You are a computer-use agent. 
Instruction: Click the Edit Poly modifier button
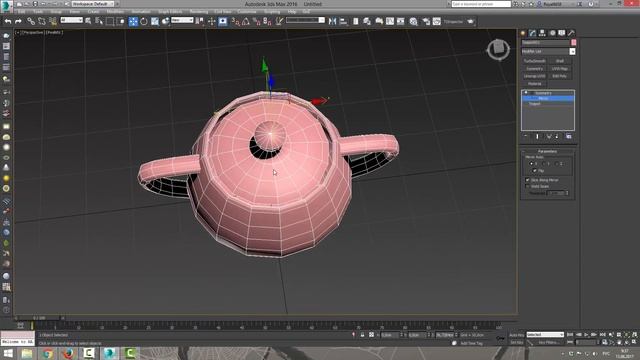(560, 76)
